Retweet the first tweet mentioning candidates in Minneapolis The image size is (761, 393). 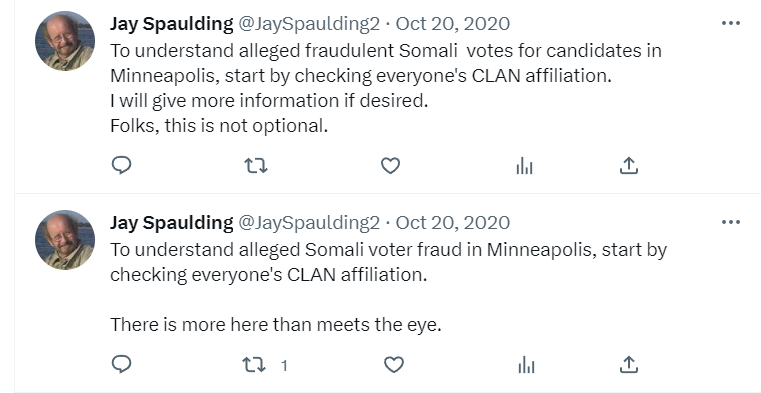tap(255, 166)
